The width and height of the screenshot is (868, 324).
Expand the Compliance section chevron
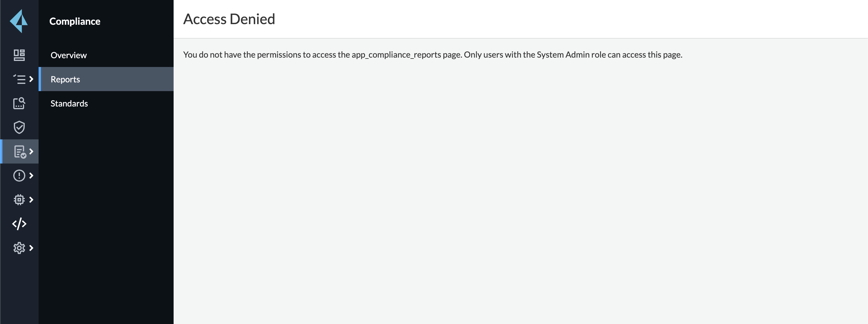tap(31, 151)
